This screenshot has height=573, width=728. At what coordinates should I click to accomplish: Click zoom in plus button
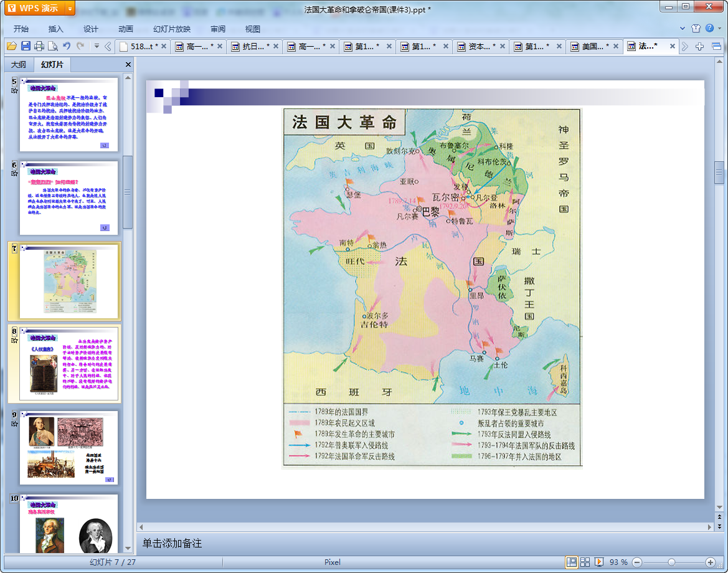coord(710,562)
